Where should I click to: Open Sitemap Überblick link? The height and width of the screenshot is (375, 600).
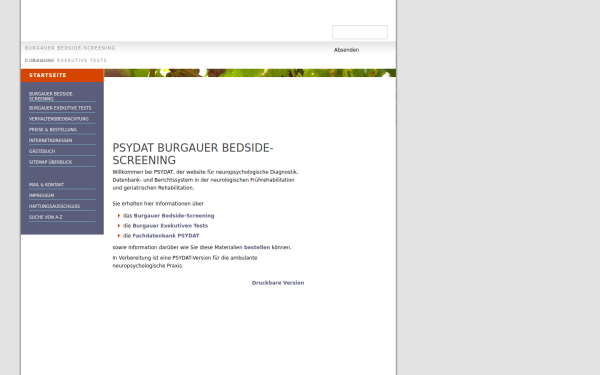[x=62, y=162]
